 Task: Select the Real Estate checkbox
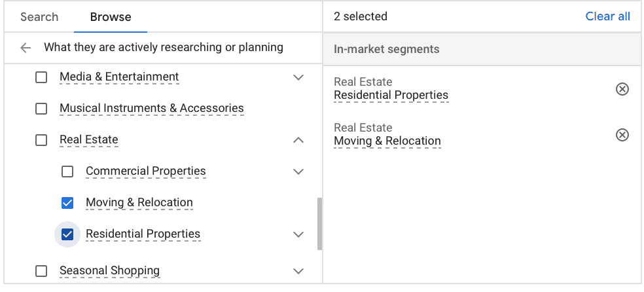click(41, 140)
